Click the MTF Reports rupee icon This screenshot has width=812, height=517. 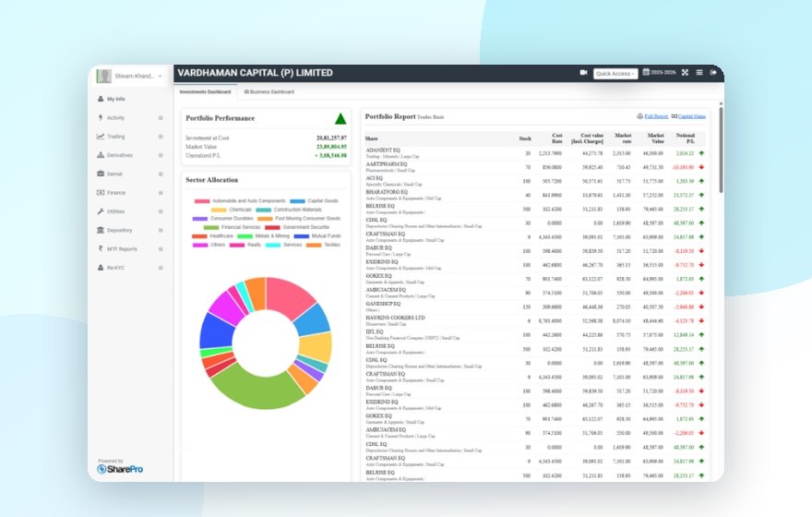click(x=101, y=248)
